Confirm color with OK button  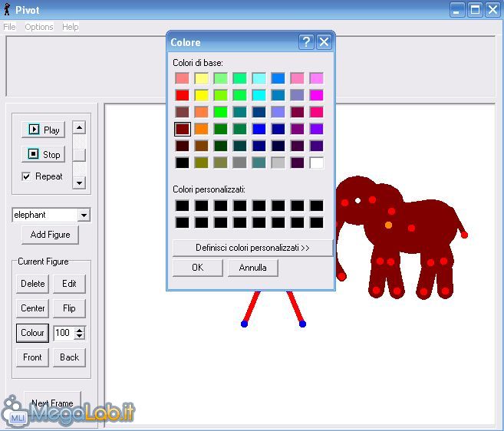click(197, 268)
